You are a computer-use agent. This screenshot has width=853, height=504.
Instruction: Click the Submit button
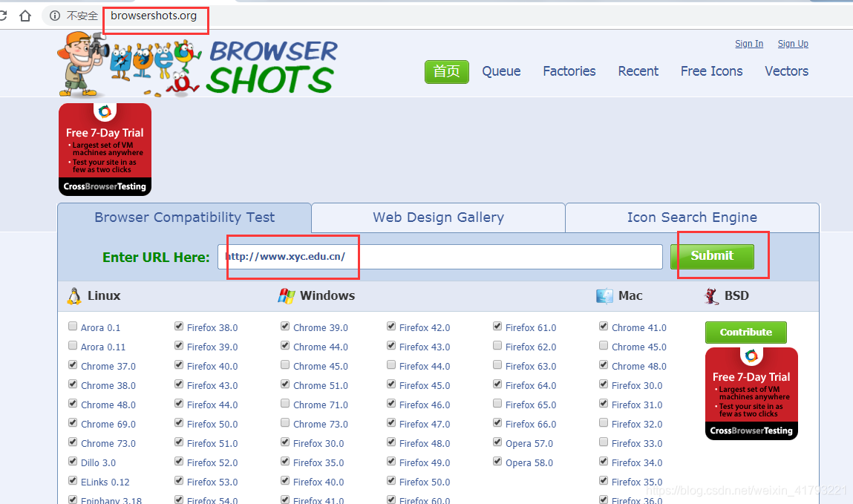click(x=712, y=256)
